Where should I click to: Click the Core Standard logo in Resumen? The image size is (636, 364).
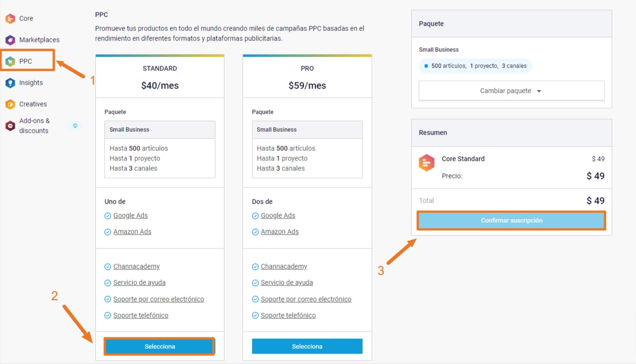(x=426, y=163)
